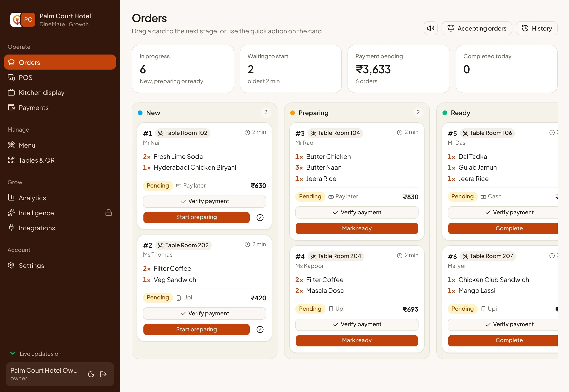Mark order #3 as ready
The image size is (569, 392).
pyautogui.click(x=357, y=228)
